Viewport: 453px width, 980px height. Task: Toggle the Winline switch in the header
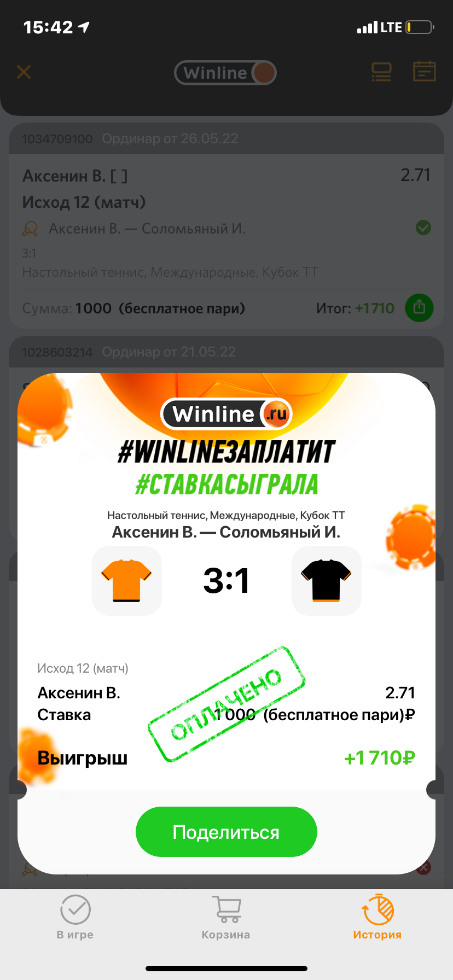[x=225, y=73]
